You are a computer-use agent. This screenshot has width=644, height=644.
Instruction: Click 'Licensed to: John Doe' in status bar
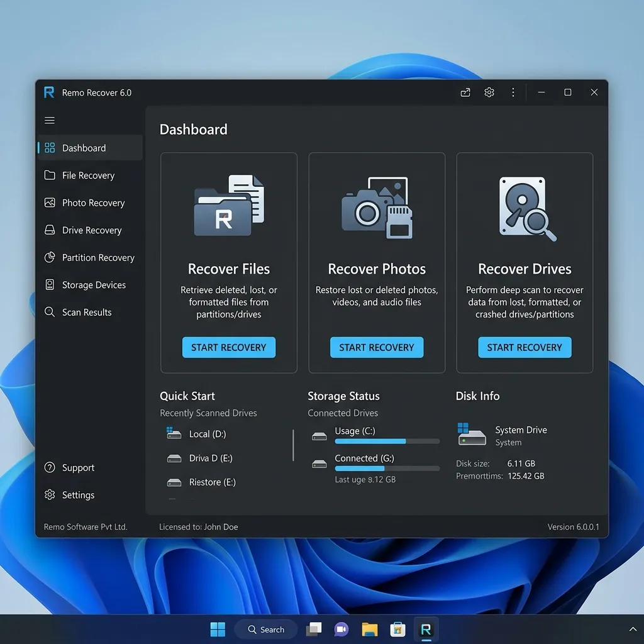(198, 527)
